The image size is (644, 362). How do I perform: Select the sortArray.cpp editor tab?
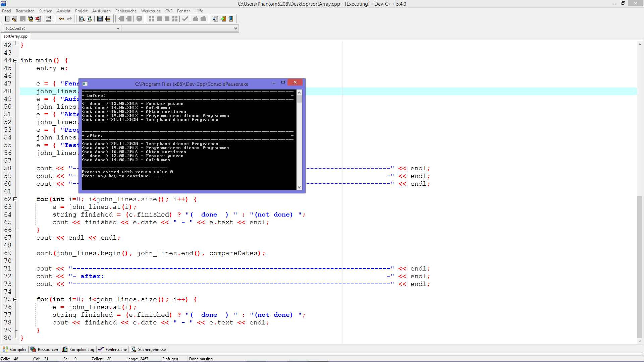[x=15, y=36]
